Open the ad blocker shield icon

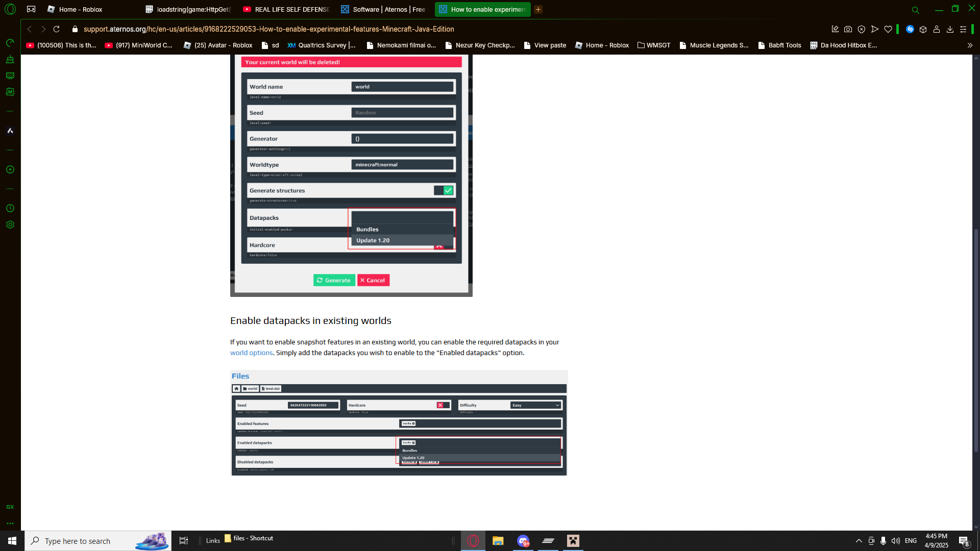click(x=862, y=29)
